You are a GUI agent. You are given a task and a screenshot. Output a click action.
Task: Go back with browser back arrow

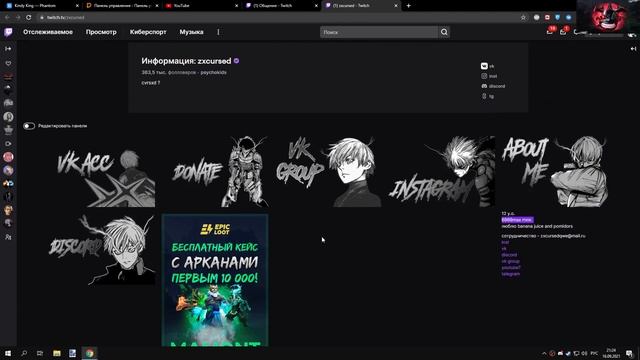(7, 18)
